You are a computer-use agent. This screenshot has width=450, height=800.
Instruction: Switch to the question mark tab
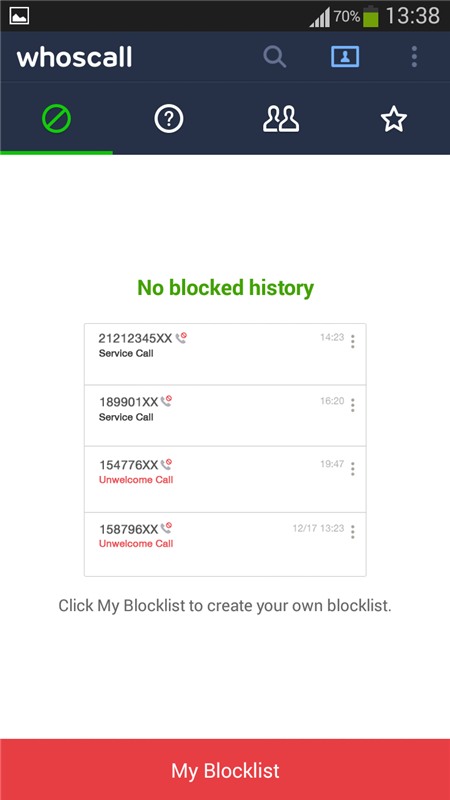[168, 119]
